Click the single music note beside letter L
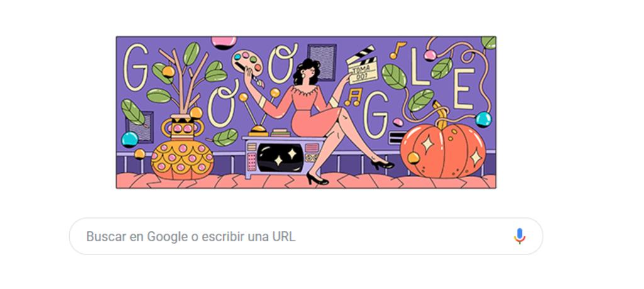The height and width of the screenshot is (289, 644). [x=397, y=50]
